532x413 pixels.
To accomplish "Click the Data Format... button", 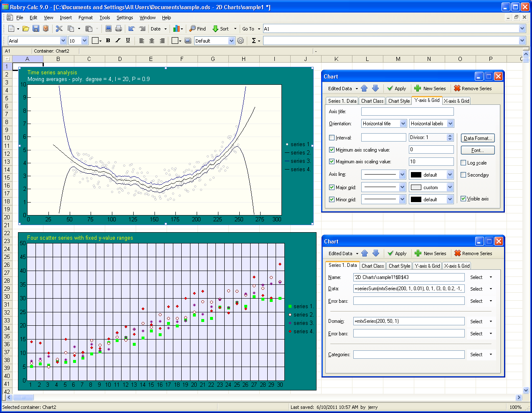I will click(478, 138).
